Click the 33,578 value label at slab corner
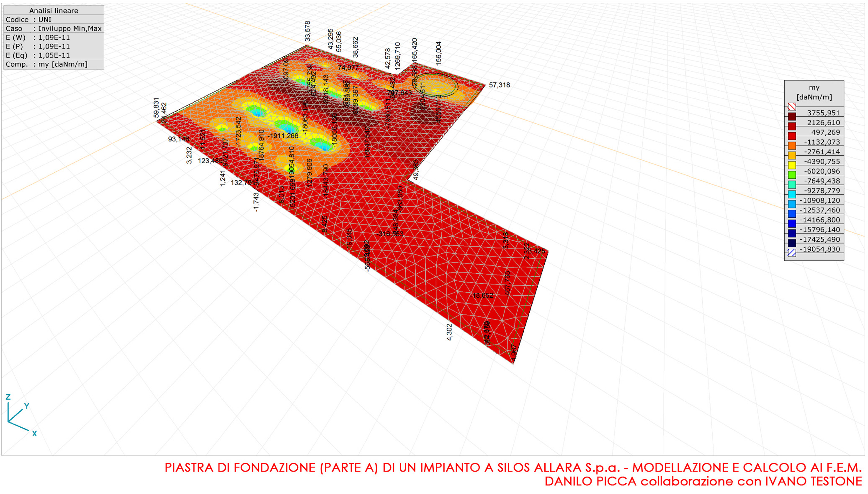The image size is (868, 494). tap(308, 31)
